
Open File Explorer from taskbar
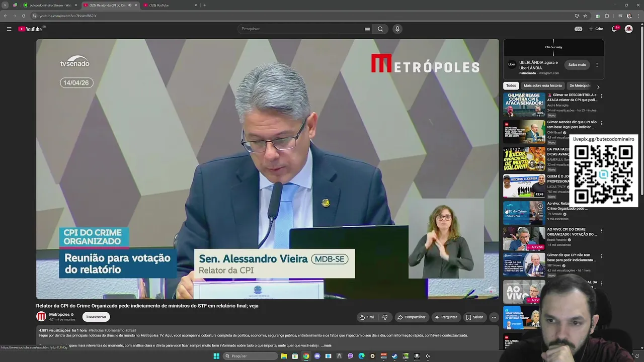tap(284, 356)
